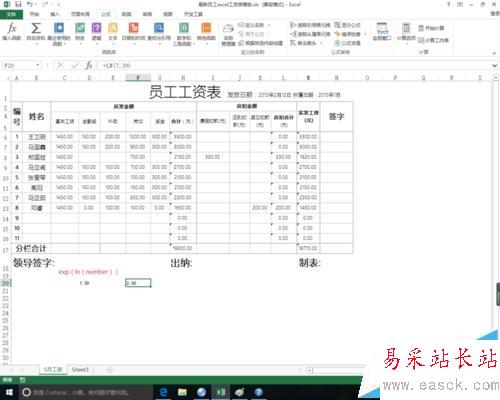Open the Text (文本) functions button

tap(113, 31)
